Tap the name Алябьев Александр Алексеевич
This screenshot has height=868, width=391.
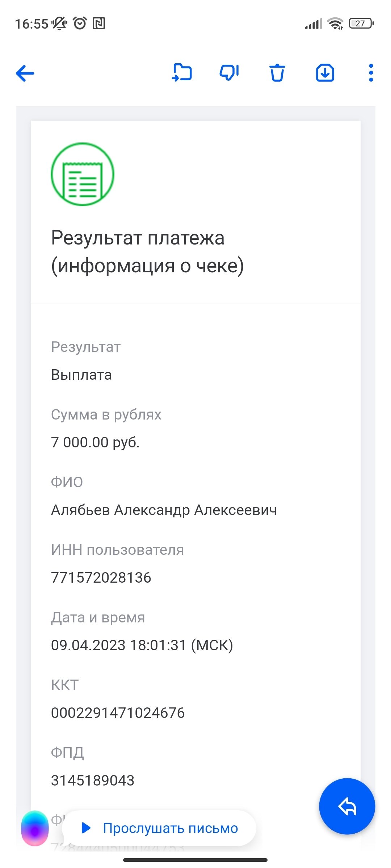(x=164, y=510)
